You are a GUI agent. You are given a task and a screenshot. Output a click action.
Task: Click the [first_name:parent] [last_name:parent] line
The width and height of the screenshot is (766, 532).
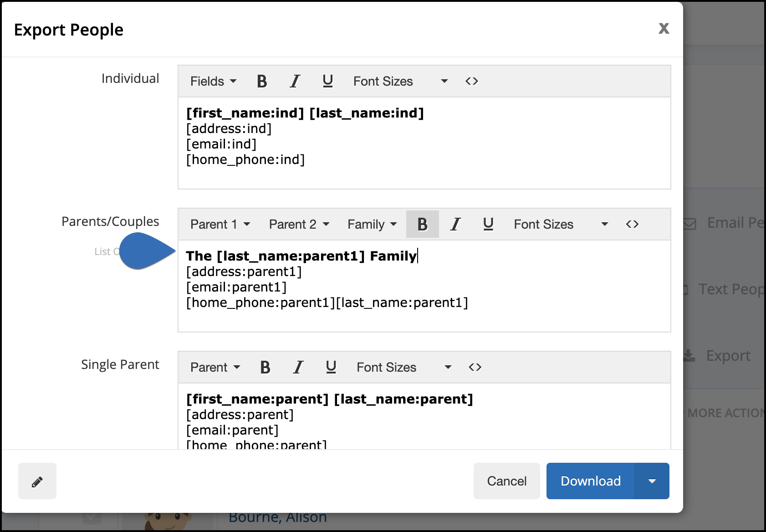click(x=330, y=399)
